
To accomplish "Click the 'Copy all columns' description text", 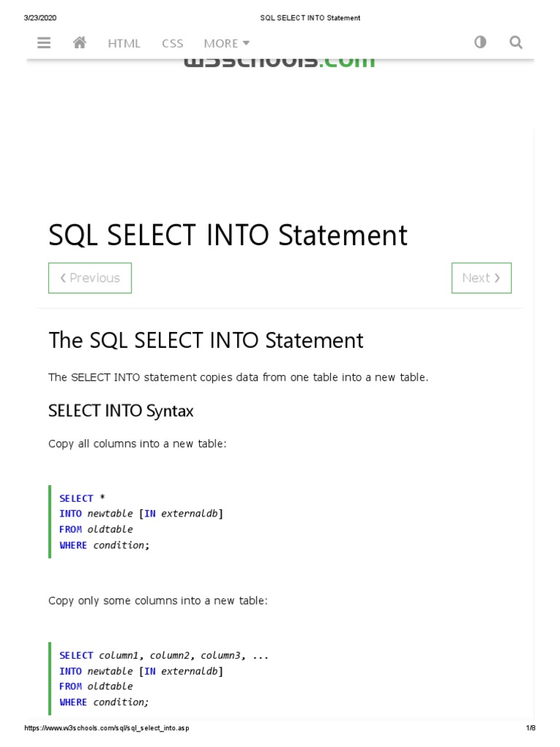I will tap(137, 444).
